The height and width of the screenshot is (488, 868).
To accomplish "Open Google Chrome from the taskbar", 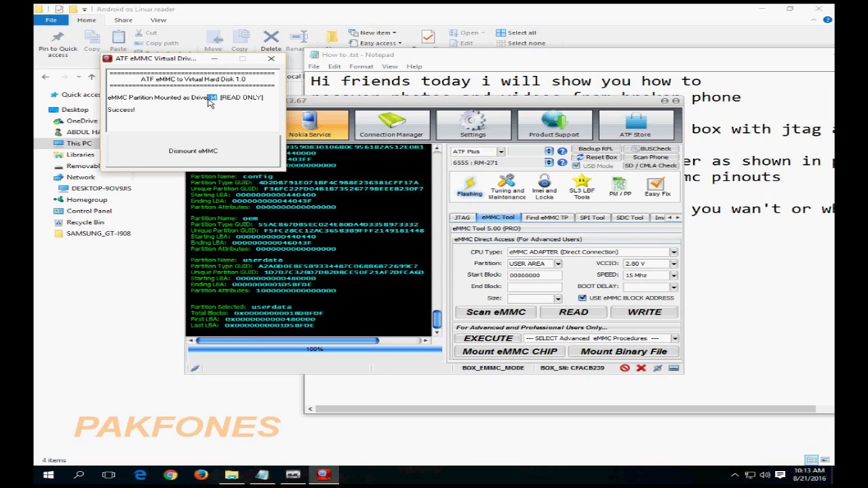I will coord(170,475).
